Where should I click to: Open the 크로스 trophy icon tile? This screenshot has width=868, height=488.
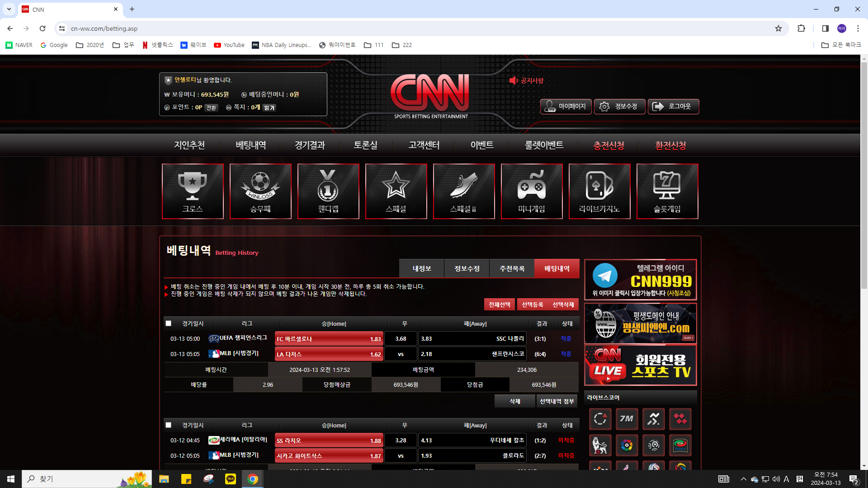coord(193,191)
